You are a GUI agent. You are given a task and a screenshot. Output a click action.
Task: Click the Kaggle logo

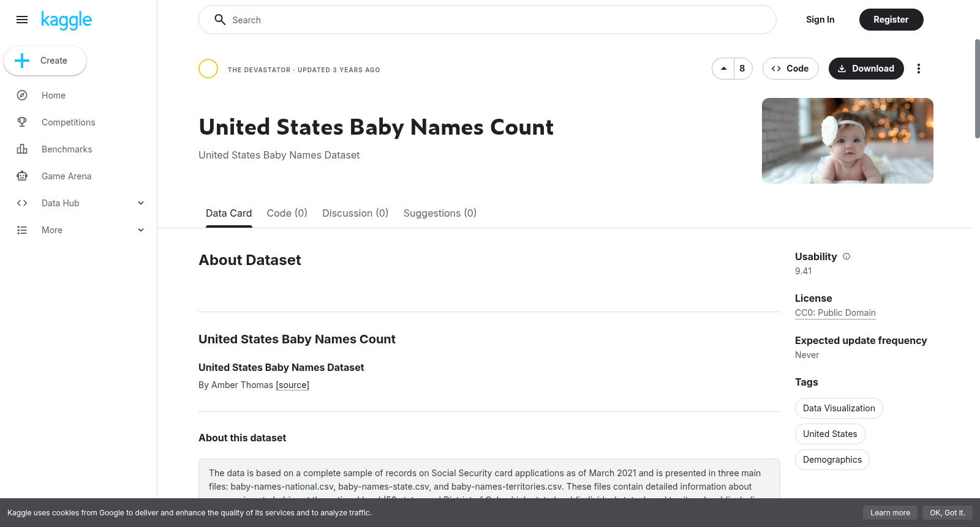click(66, 20)
